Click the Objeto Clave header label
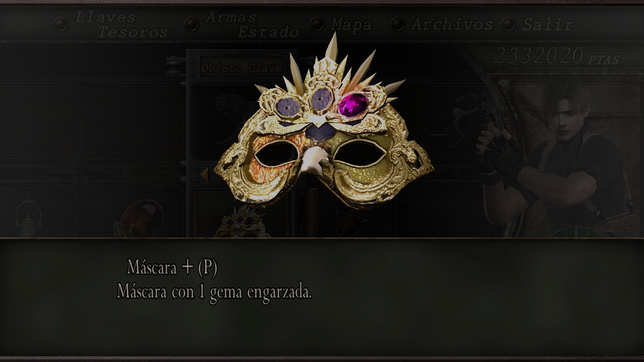 (241, 68)
